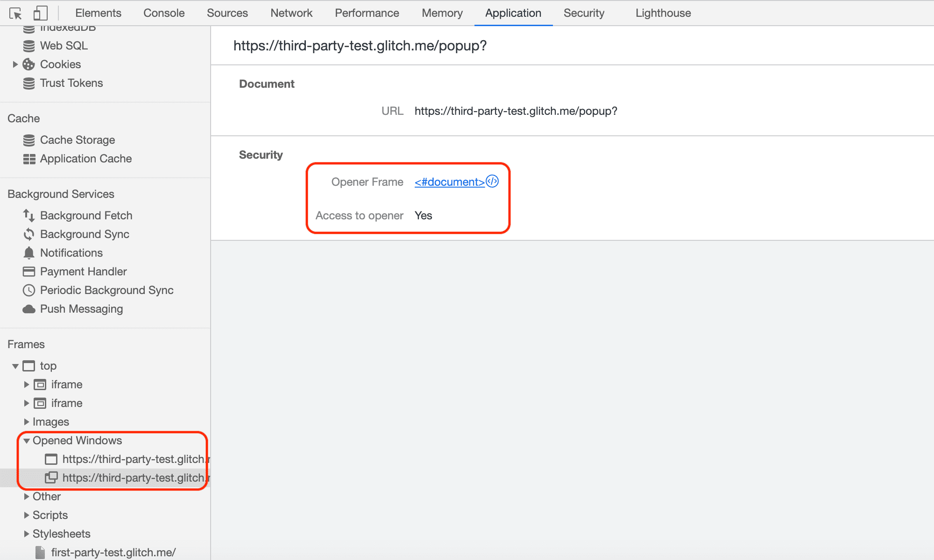Click the Elements tab in DevTools
Screen dimensions: 934x560
[x=96, y=13]
